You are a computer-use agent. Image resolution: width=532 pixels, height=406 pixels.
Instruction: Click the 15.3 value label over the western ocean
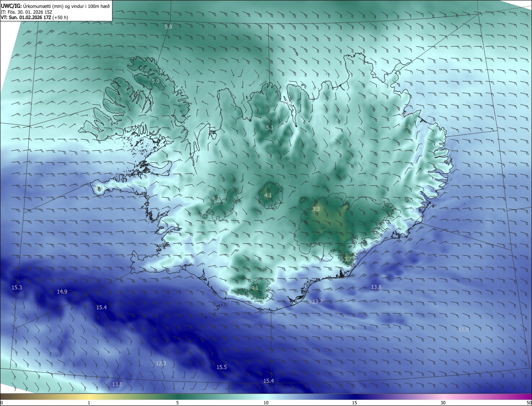17,287
